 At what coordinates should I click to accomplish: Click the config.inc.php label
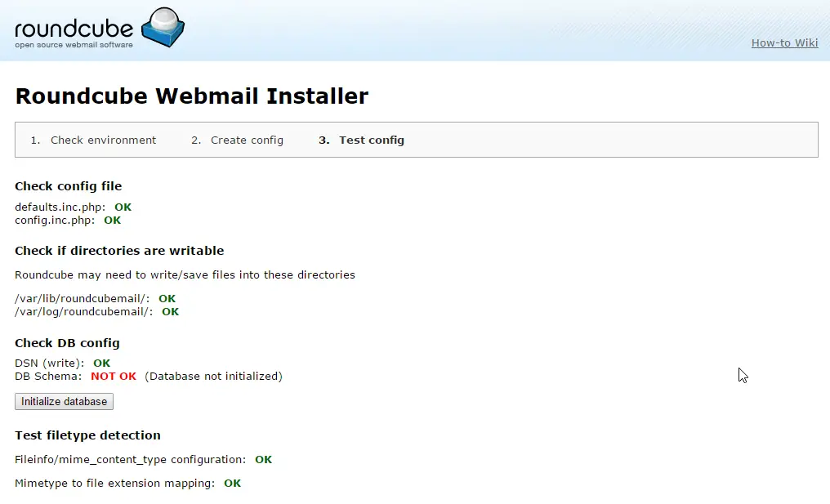tap(55, 221)
